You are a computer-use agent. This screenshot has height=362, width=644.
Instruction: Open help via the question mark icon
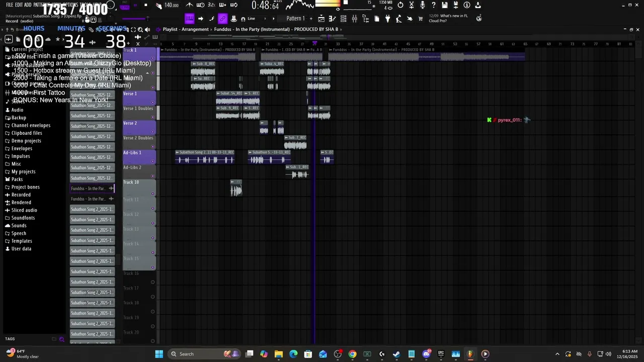(434, 5)
